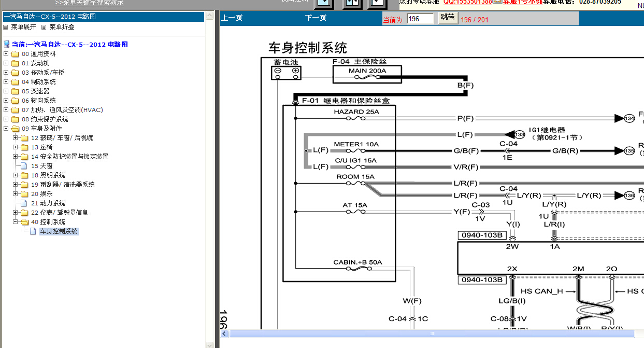Expand the 07 加热、通风及空调(HVAC) node

click(6, 110)
